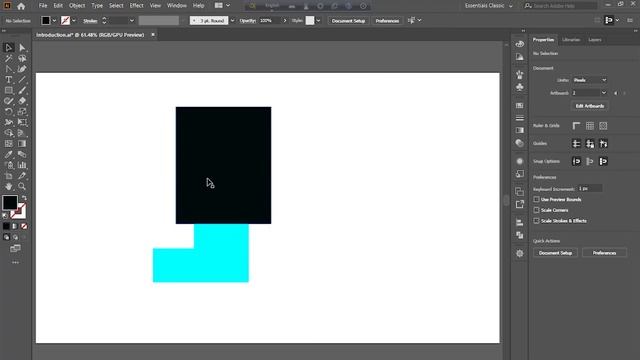Open the Artboard number dropdown

point(589,93)
